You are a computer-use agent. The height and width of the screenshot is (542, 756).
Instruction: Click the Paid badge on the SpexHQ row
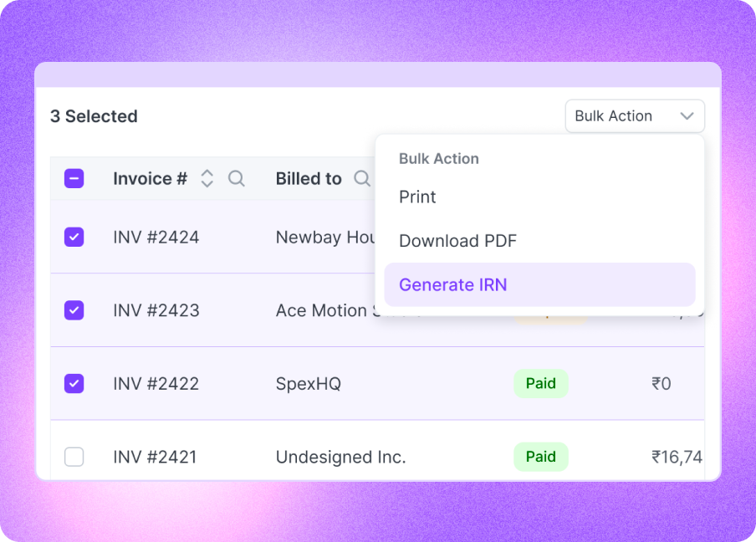point(540,383)
